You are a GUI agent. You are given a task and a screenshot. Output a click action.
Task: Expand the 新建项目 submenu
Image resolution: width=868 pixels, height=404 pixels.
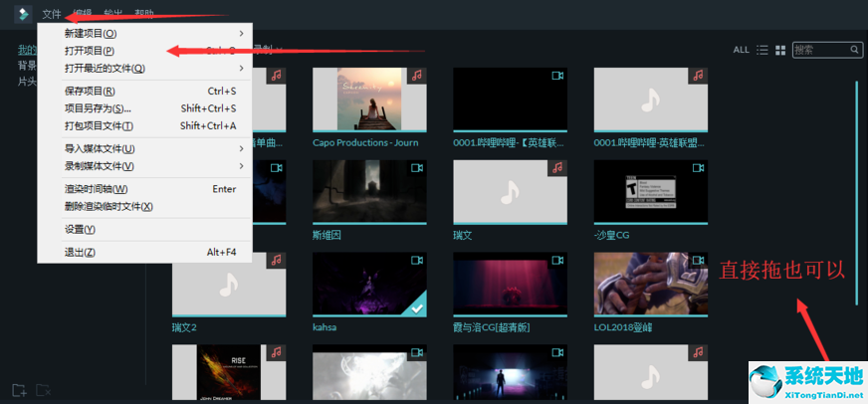[x=241, y=34]
